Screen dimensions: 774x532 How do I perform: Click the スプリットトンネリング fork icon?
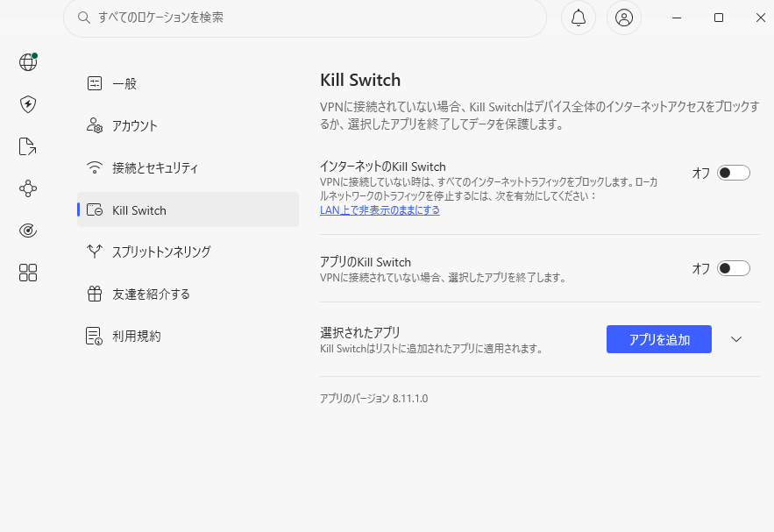pos(95,252)
